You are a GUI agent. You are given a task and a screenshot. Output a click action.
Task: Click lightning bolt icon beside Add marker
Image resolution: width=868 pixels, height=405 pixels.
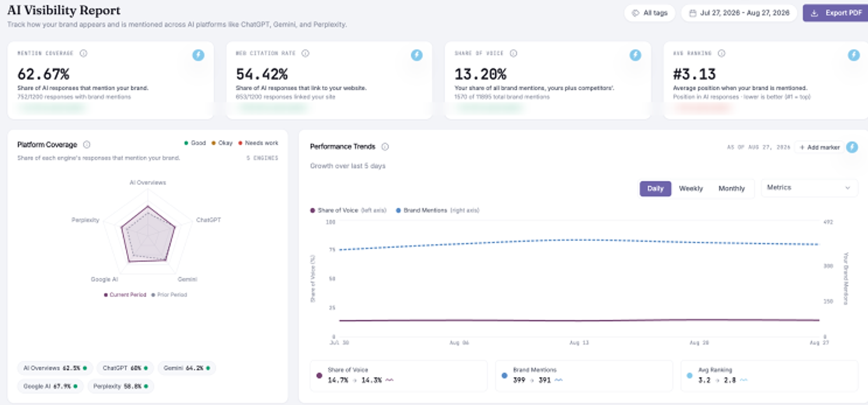click(852, 147)
